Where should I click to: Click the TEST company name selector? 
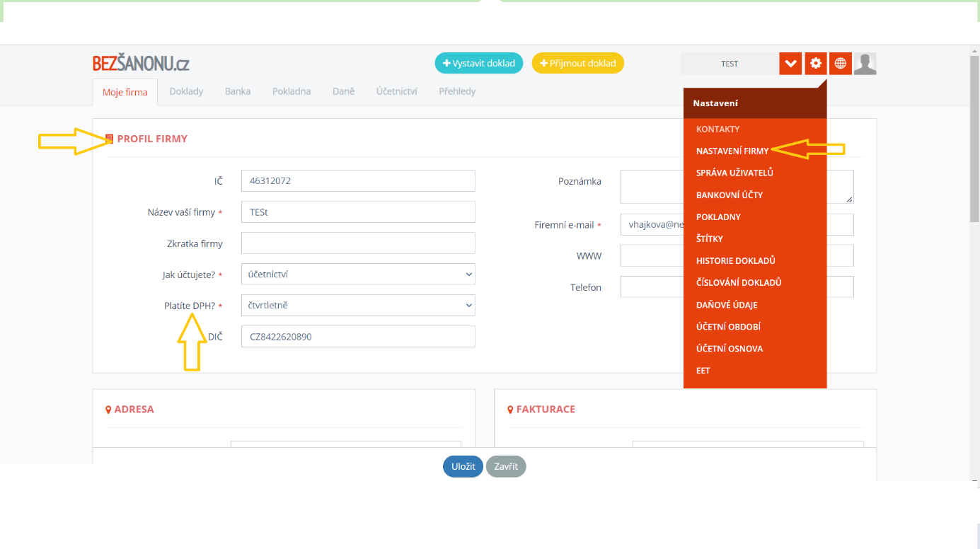[x=730, y=63]
